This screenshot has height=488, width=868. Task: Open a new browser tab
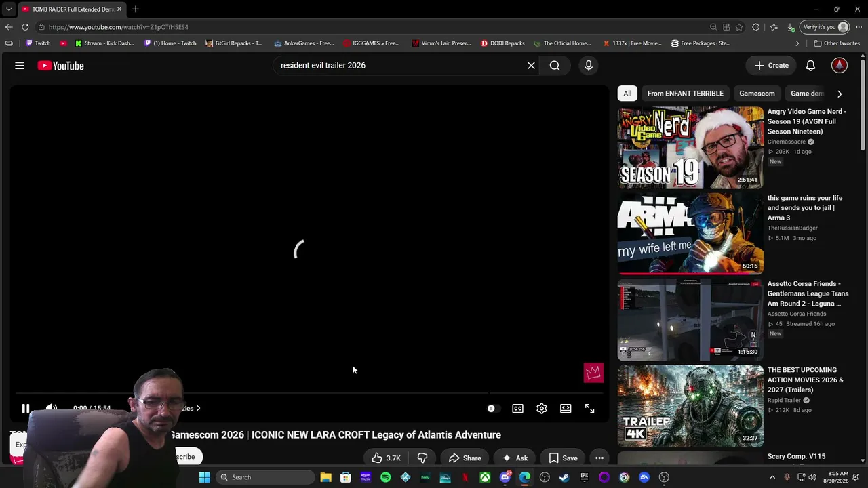point(136,9)
